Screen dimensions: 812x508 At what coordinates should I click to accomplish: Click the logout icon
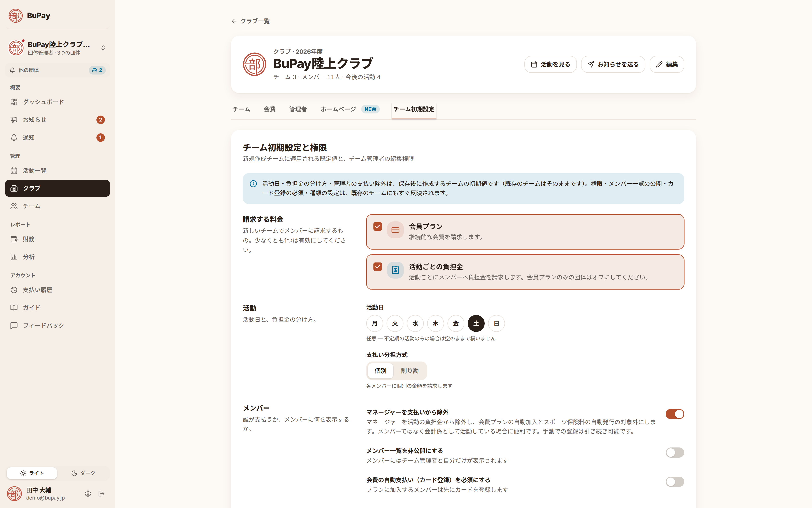101,494
